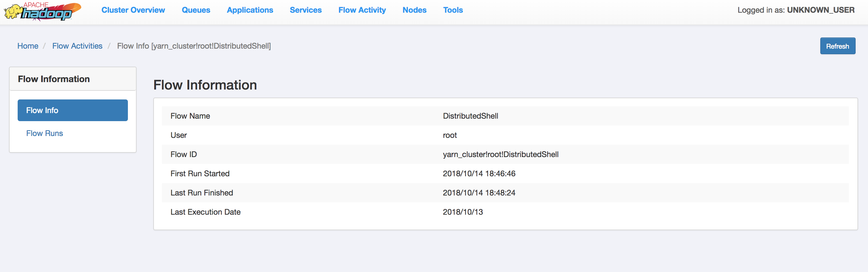Viewport: 868px width, 272px height.
Task: Open the Nodes page
Action: coord(414,10)
